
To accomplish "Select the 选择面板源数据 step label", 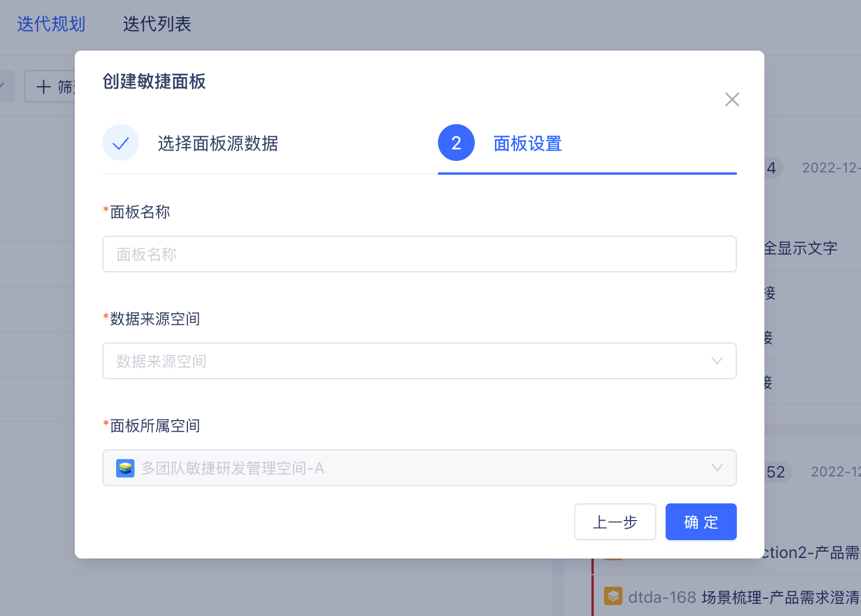I will [218, 143].
